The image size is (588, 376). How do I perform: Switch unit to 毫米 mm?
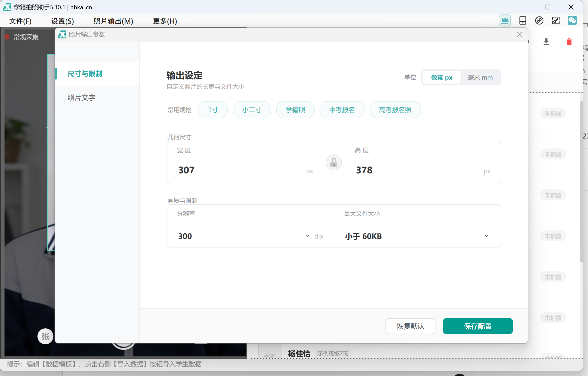click(480, 78)
